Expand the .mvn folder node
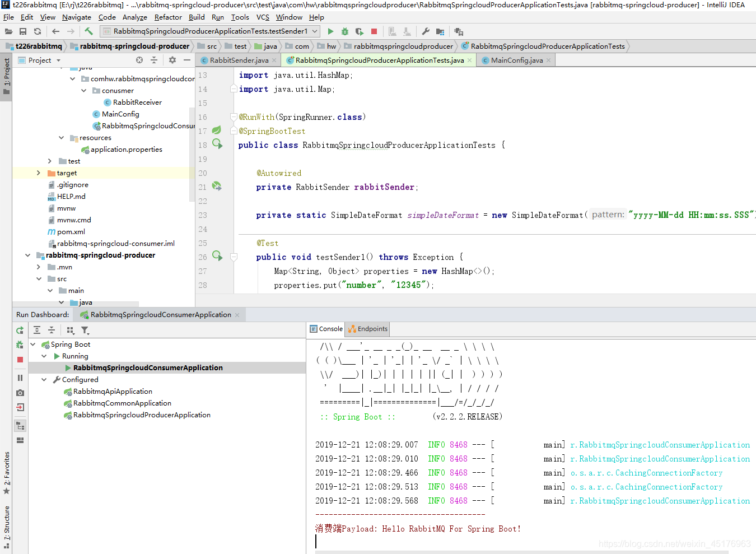The height and width of the screenshot is (554, 756). point(38,267)
